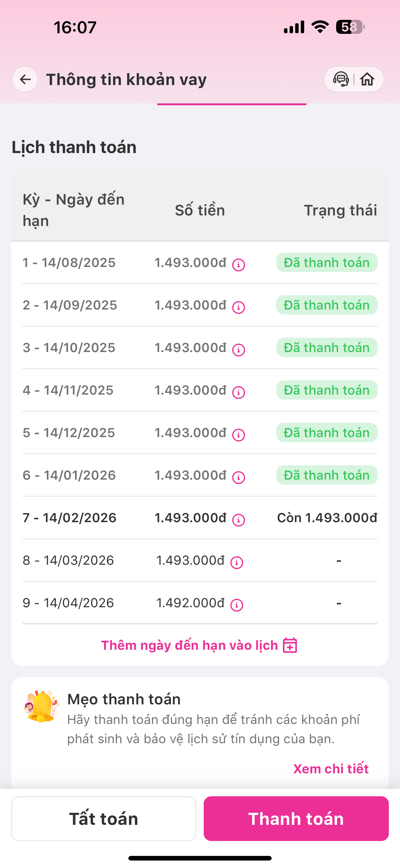Go to home via house icon
400x868 pixels.
click(367, 79)
